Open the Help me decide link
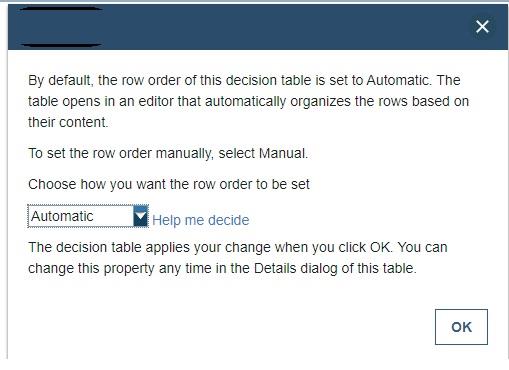Image resolution: width=509 pixels, height=370 pixels. point(201,220)
